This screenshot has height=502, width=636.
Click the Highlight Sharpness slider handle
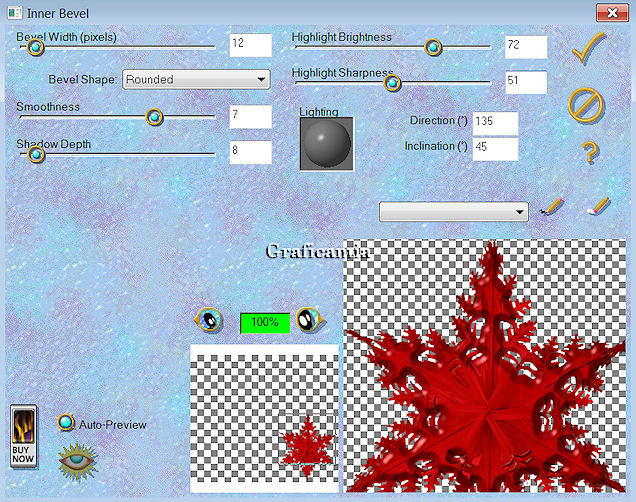(x=392, y=83)
